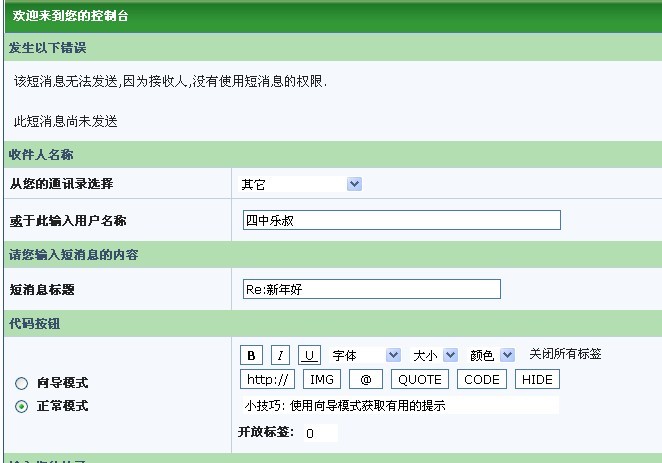This screenshot has height=463, width=662.
Task: Select the 向导模式 radio button
Action: click(21, 383)
